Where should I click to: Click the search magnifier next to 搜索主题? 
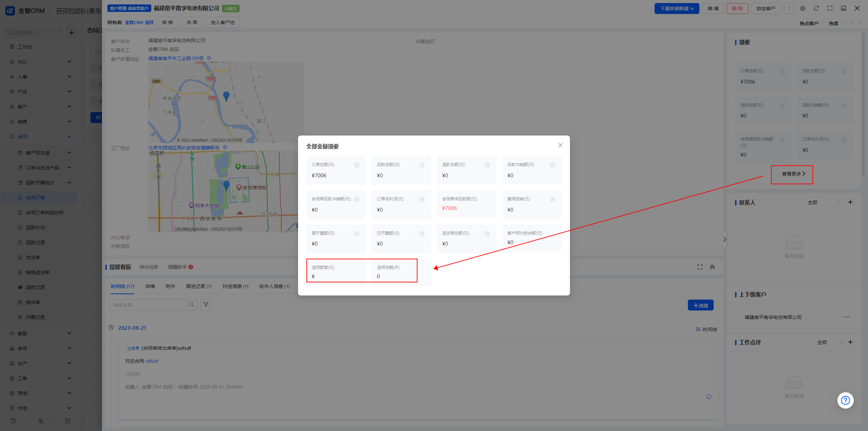point(192,305)
